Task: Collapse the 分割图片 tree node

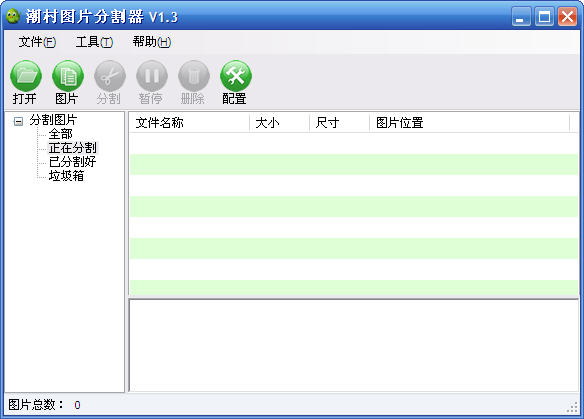Action: [x=18, y=121]
